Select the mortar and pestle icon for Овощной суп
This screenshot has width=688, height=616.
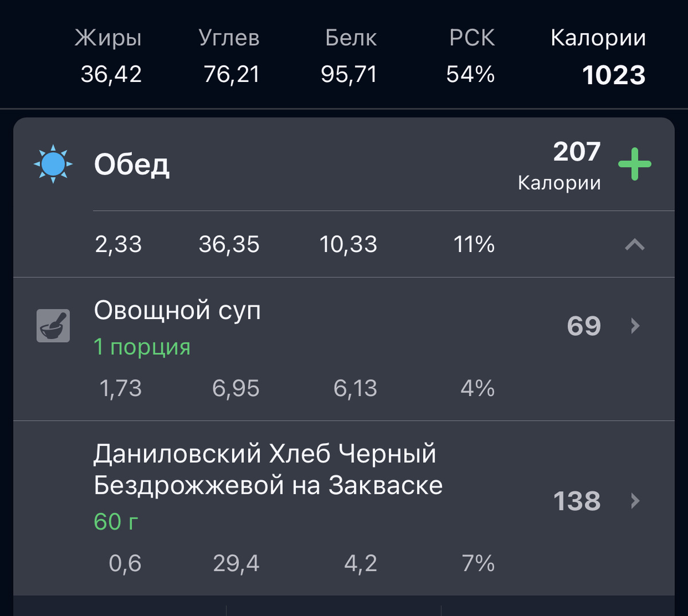tap(53, 325)
